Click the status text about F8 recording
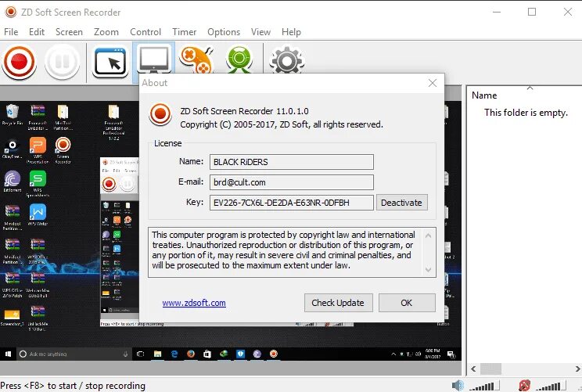Screen dimensions: 582x392 coord(73,386)
